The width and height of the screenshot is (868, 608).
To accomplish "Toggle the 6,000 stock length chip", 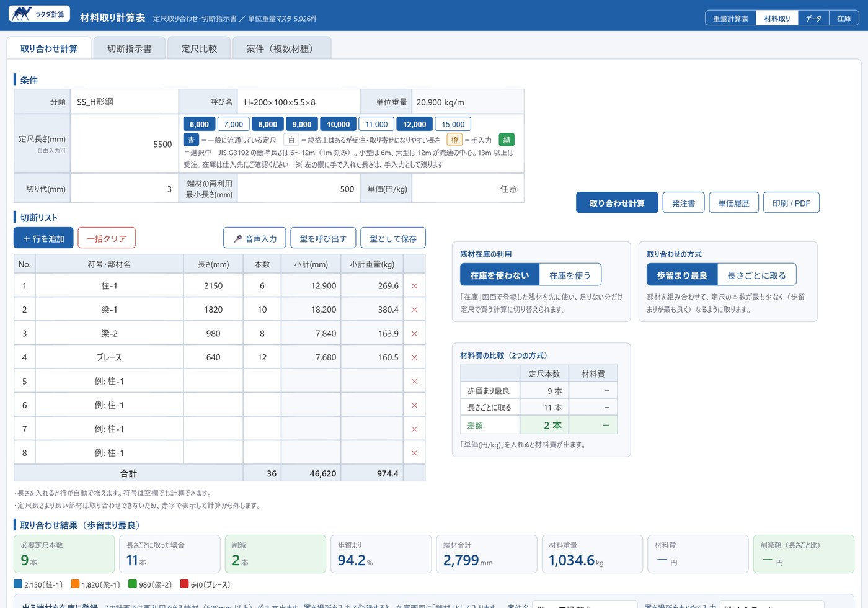I will 199,124.
